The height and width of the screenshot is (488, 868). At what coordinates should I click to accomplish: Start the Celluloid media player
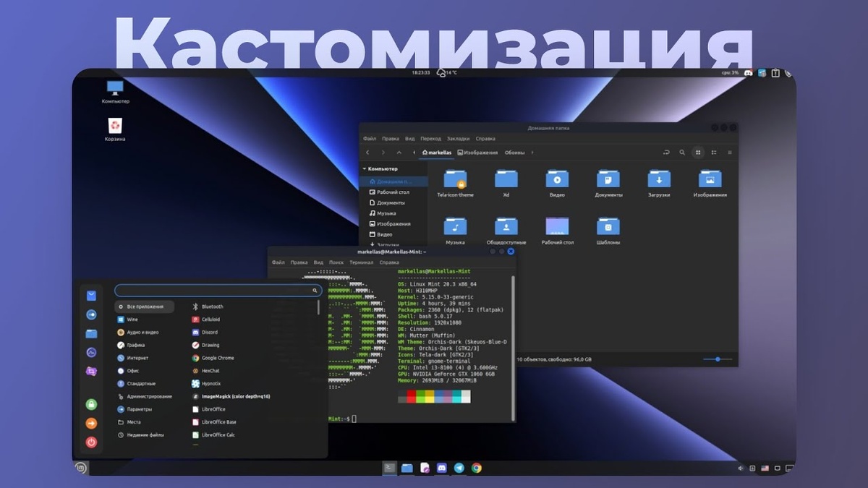tap(210, 319)
